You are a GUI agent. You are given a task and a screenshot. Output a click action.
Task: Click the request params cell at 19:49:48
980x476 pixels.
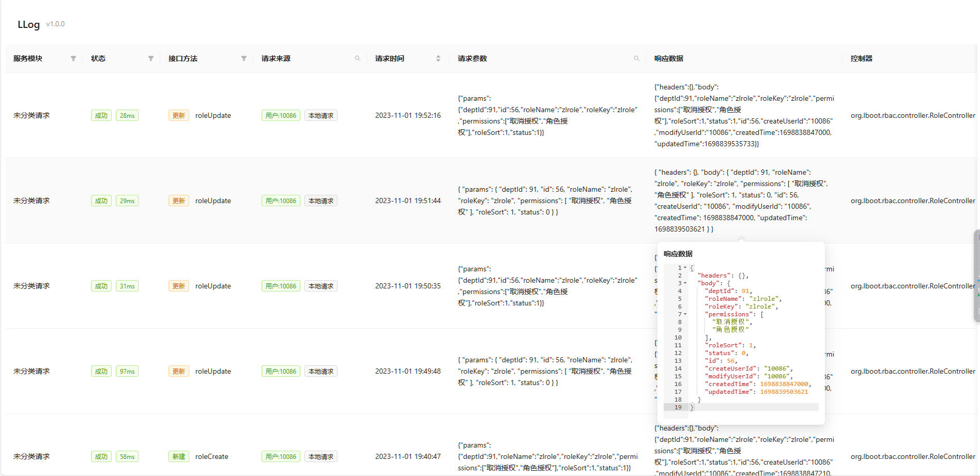tap(544, 371)
